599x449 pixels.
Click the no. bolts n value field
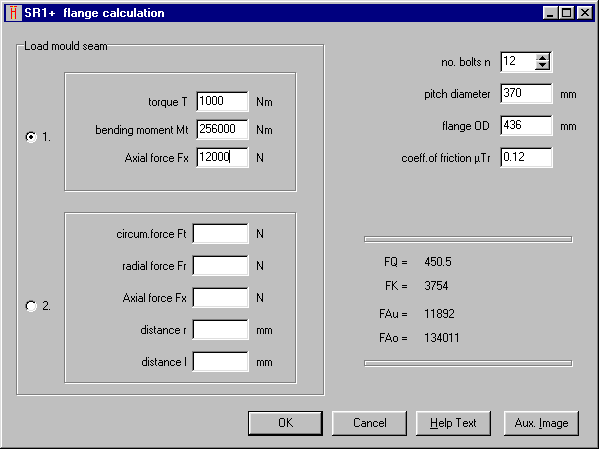(518, 62)
